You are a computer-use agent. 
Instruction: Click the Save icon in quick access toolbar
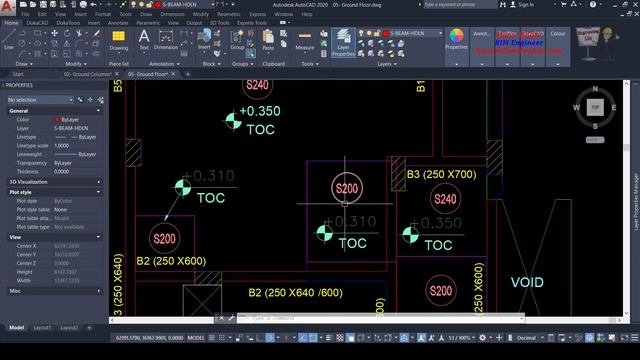43,4
